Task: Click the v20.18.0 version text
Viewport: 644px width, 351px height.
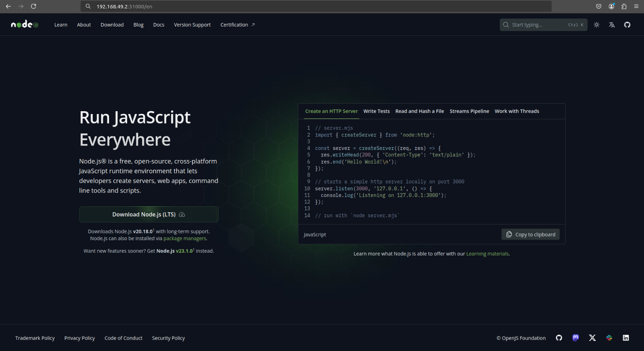Action: tap(143, 231)
